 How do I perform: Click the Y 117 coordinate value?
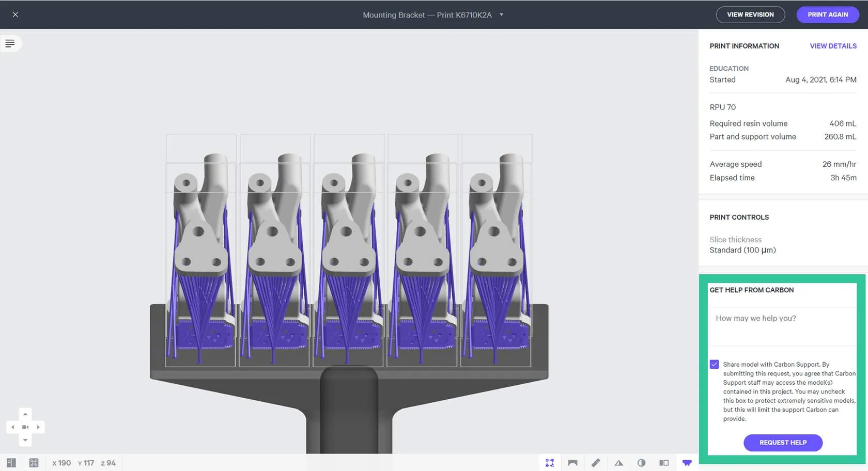86,463
